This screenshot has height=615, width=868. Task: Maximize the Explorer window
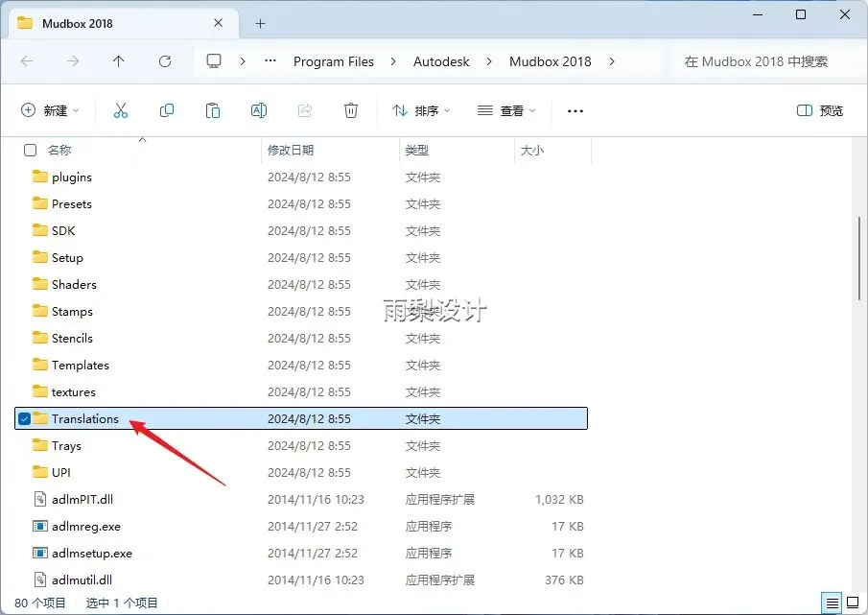[801, 15]
